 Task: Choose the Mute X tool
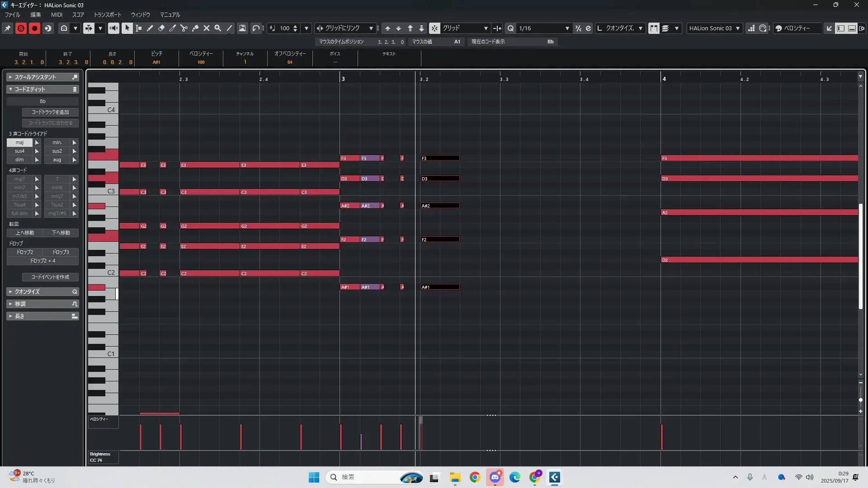[207, 28]
